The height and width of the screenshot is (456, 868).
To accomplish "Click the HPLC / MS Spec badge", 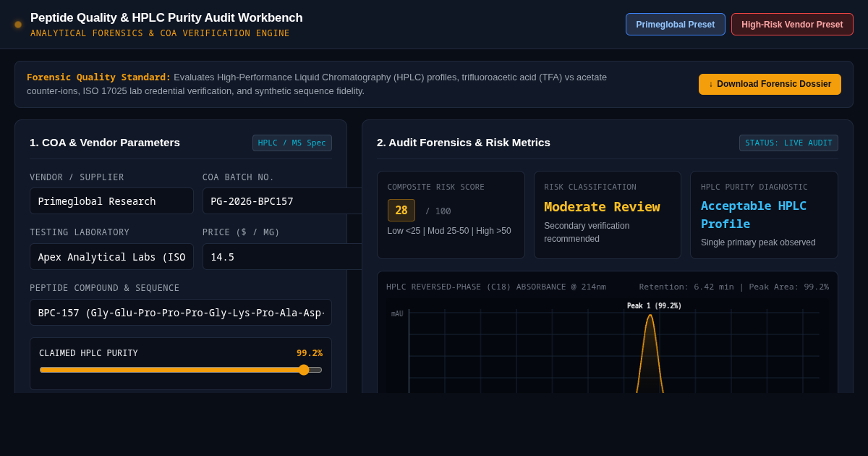I will [292, 143].
